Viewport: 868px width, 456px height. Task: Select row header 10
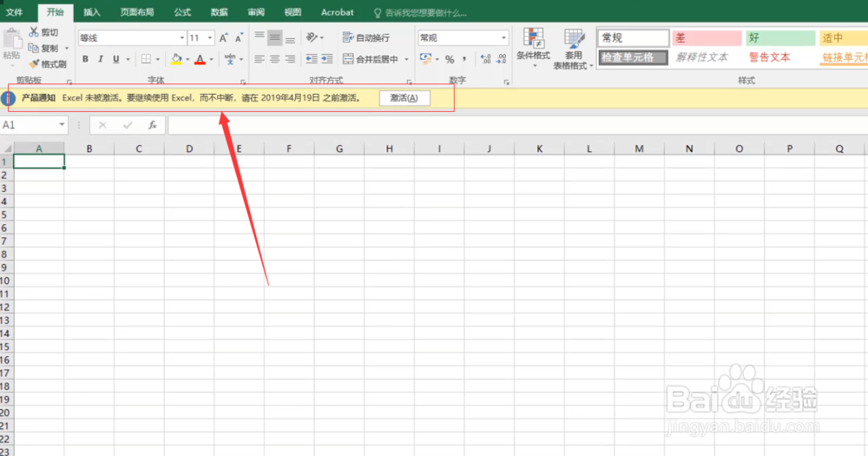[5, 281]
